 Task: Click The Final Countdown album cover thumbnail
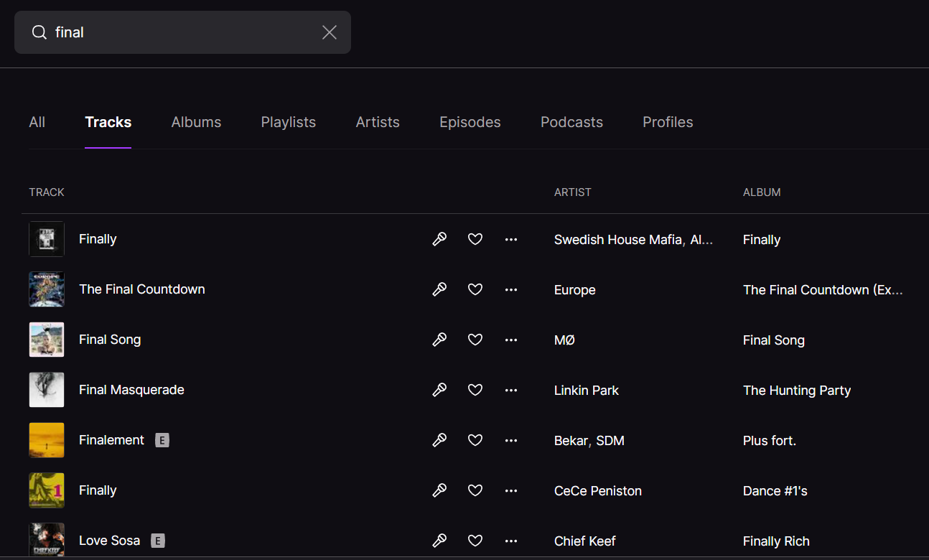click(47, 289)
